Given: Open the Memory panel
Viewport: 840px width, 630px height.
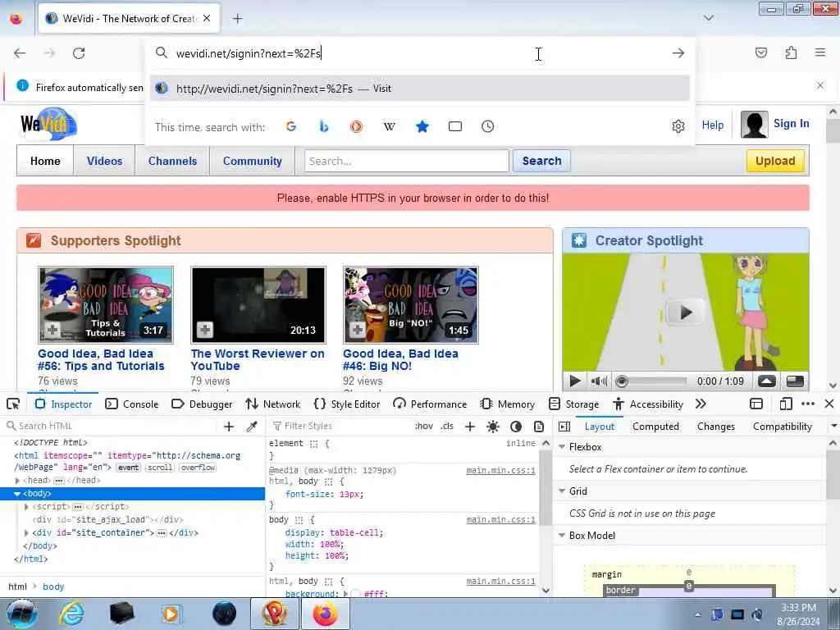Looking at the screenshot, I should tap(508, 404).
